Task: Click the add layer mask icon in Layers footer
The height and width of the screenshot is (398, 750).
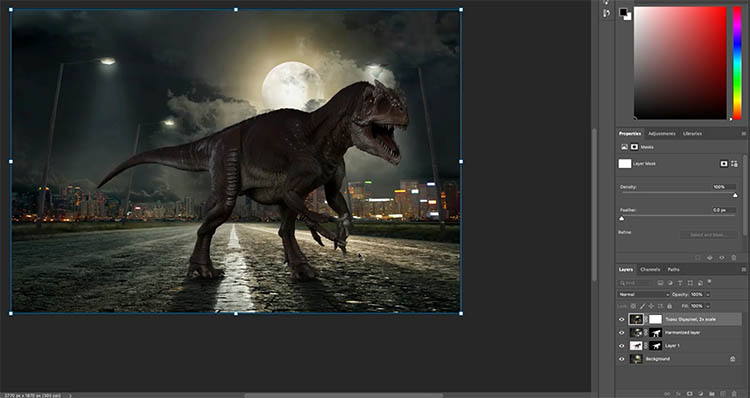Action: 690,394
